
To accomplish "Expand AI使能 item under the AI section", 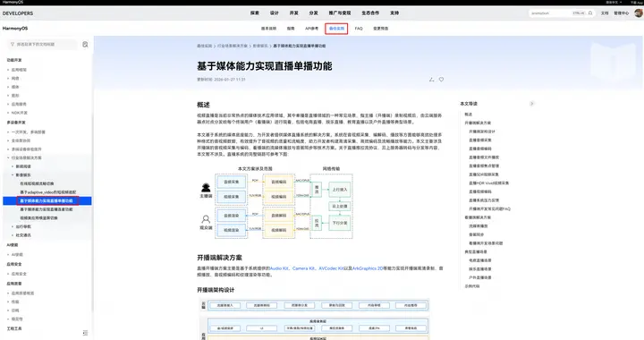I will pos(17,255).
